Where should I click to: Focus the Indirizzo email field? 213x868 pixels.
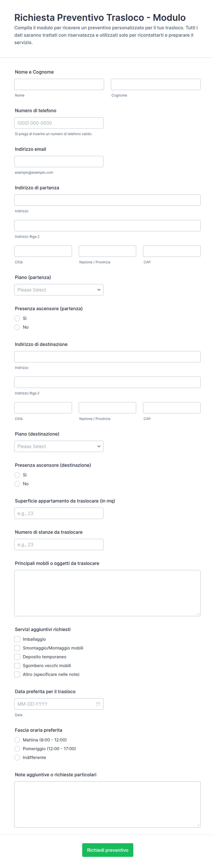tap(59, 161)
